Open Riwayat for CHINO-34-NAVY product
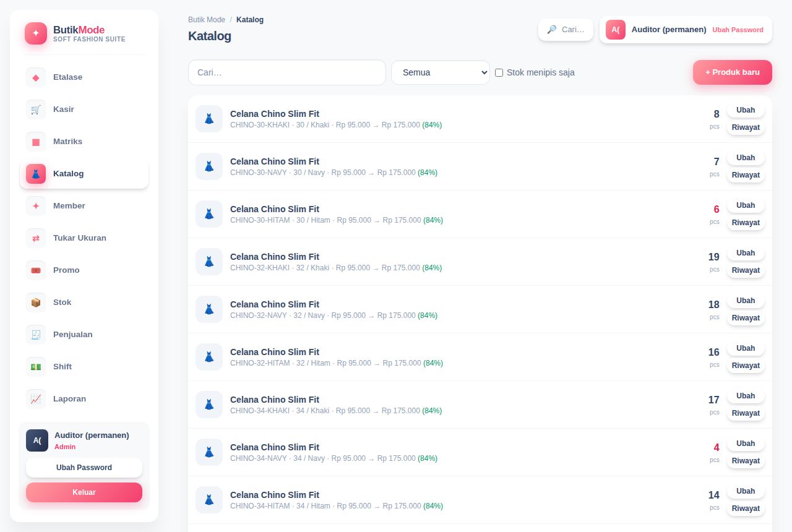 (x=746, y=461)
